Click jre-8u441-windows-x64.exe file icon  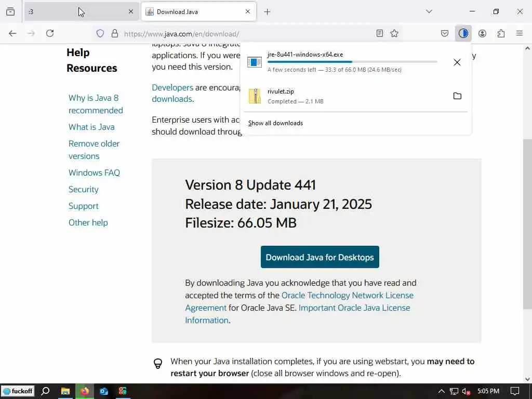point(255,62)
